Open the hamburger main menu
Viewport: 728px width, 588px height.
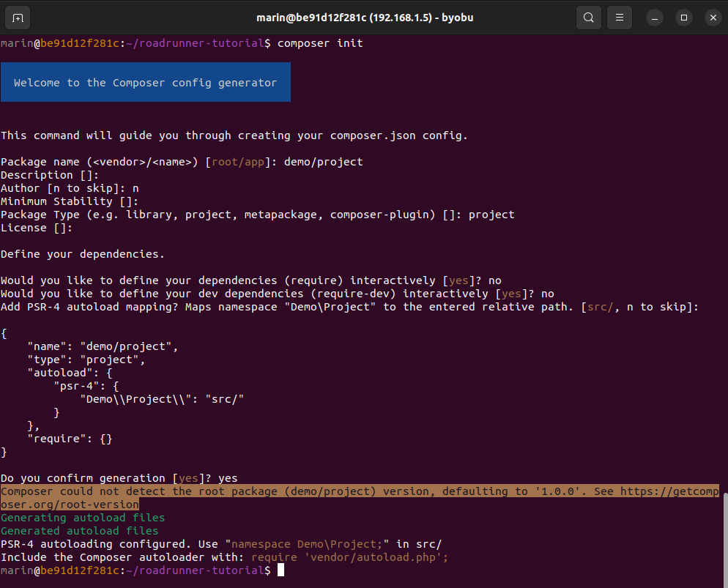coord(620,18)
